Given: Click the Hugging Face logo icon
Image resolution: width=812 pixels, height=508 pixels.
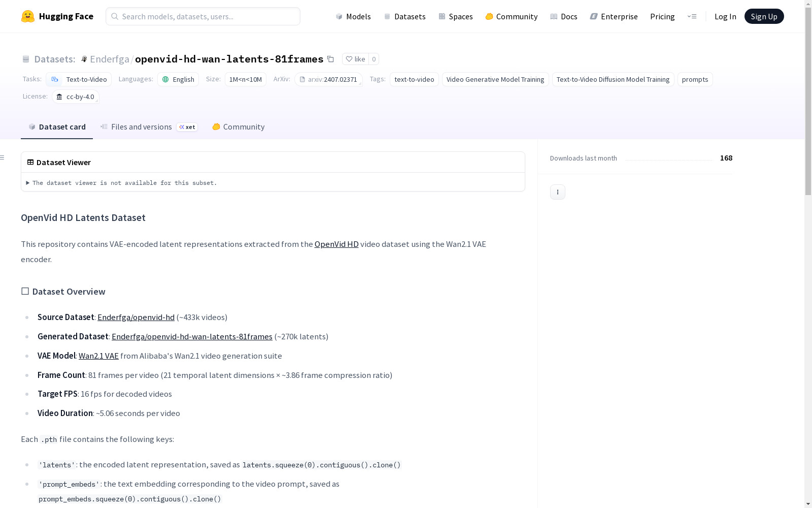Looking at the screenshot, I should click(x=28, y=16).
